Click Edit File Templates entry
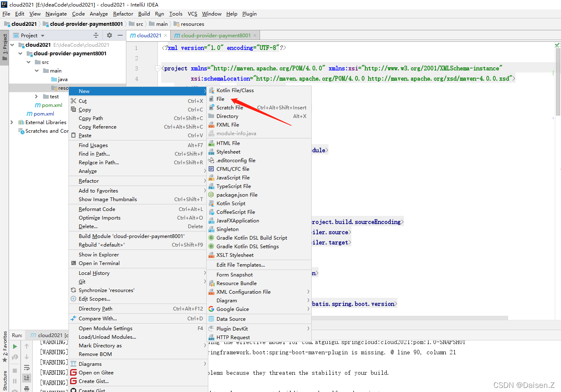 coord(259,265)
